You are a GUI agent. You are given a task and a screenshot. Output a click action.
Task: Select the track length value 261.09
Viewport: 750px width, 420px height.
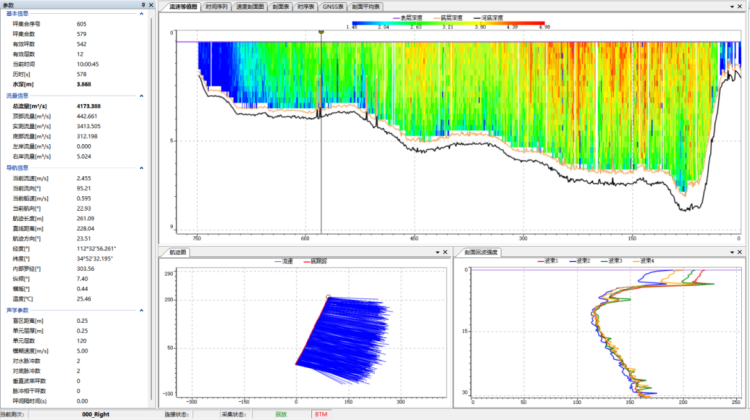pos(86,219)
